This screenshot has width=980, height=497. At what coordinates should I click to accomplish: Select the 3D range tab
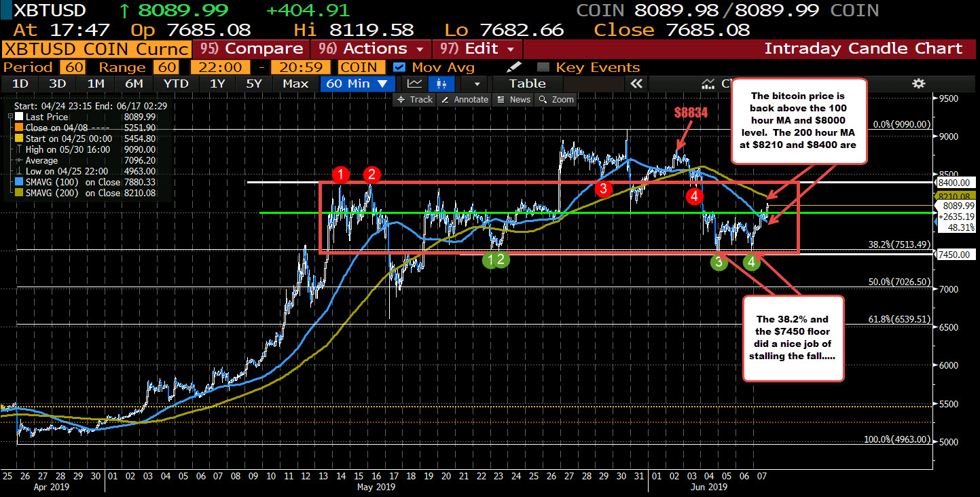[58, 84]
